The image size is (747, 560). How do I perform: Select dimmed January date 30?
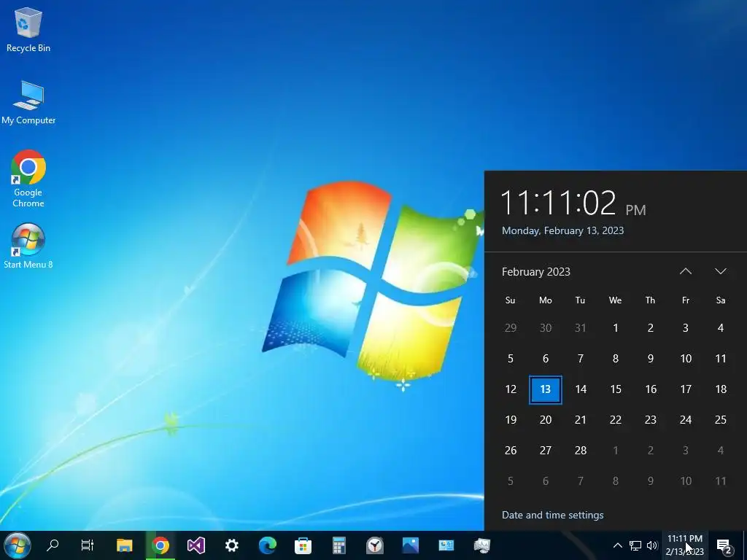(x=546, y=327)
